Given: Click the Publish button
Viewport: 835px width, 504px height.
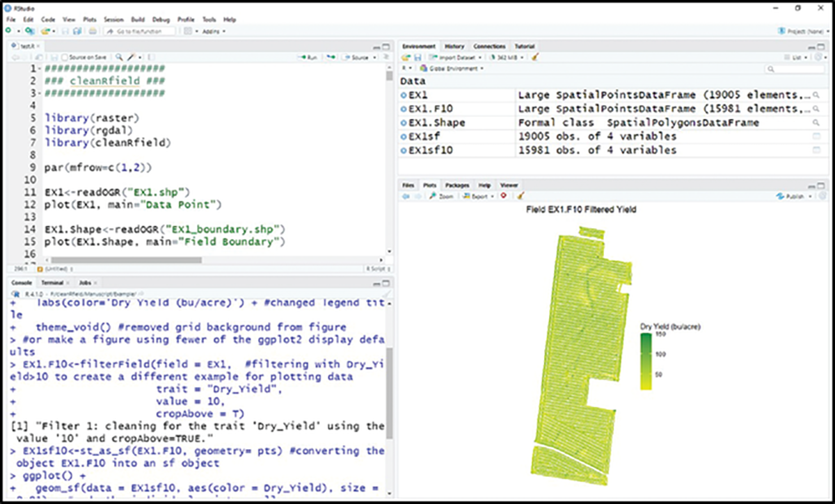Looking at the screenshot, I should point(792,196).
